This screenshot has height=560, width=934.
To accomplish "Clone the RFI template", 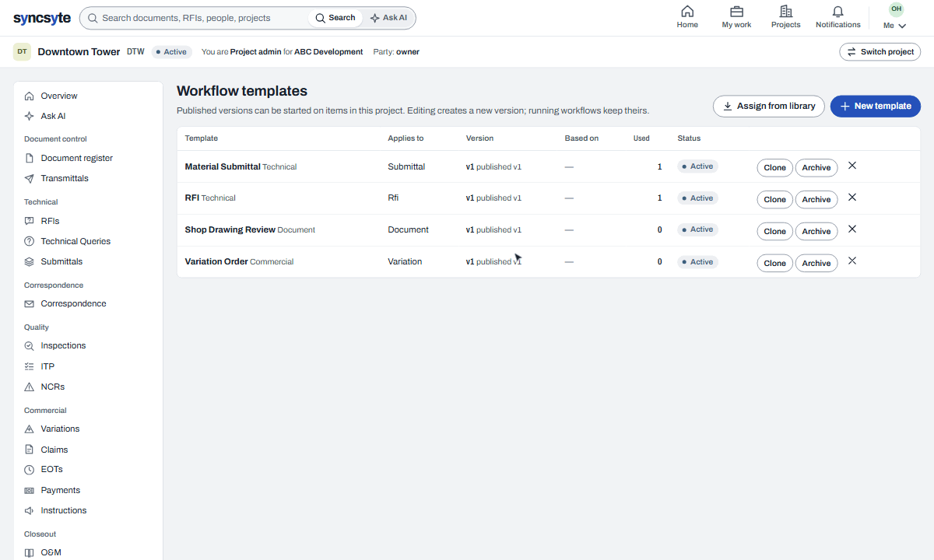I will click(x=774, y=199).
